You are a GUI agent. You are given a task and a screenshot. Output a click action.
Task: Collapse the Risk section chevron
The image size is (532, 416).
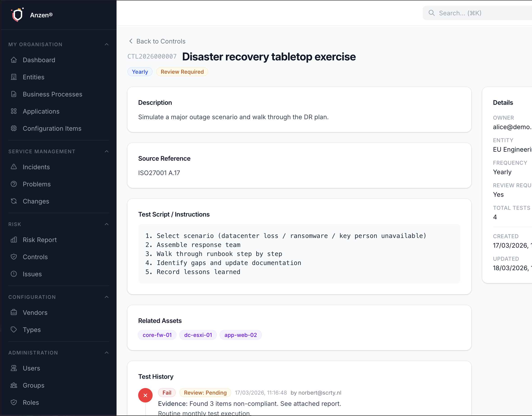pyautogui.click(x=106, y=224)
